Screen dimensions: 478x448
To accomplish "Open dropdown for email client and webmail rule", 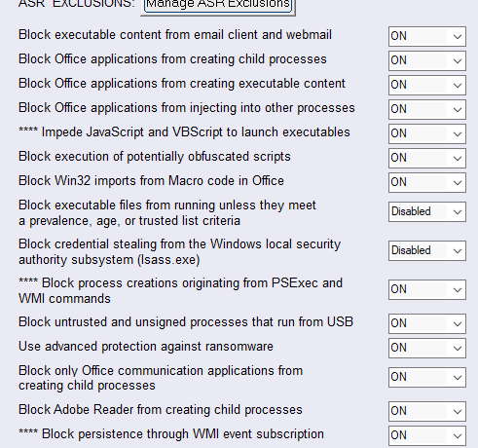I will click(x=427, y=36).
